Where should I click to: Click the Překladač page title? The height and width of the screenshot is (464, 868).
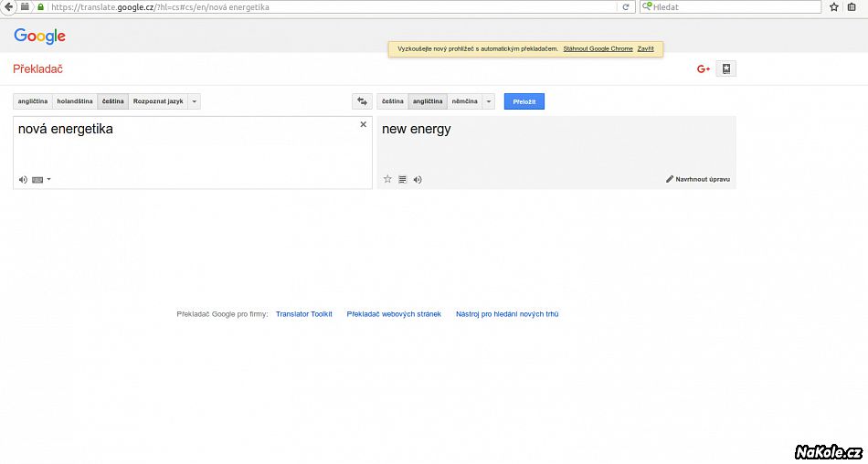pos(37,69)
